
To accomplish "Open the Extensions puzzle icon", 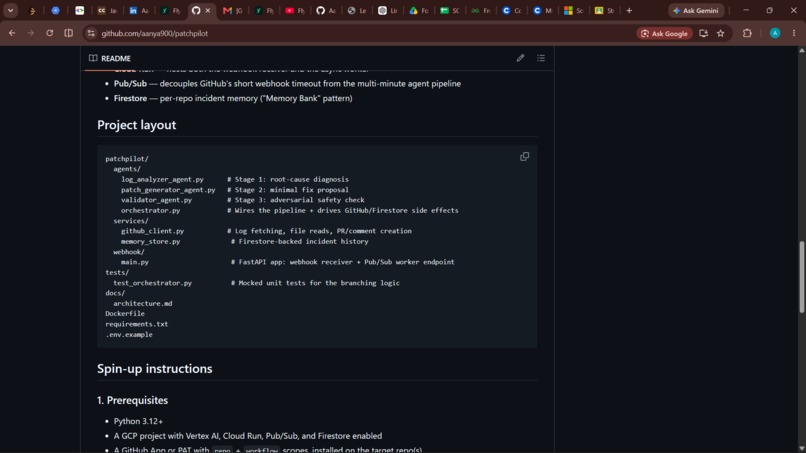I will (747, 33).
